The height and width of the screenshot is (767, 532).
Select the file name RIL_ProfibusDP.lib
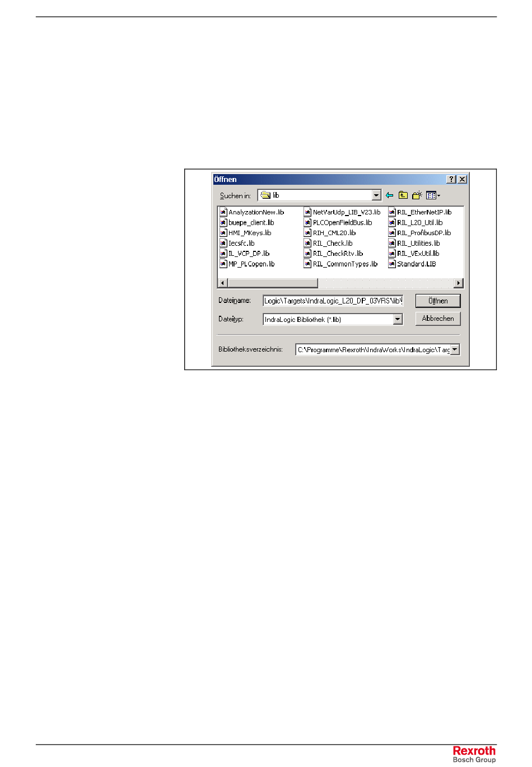pyautogui.click(x=424, y=233)
